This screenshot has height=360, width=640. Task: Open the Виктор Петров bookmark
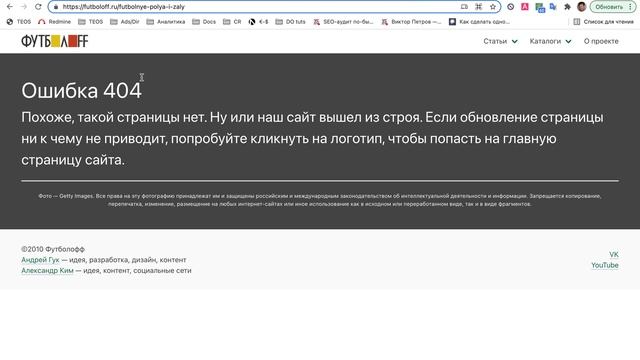click(411, 22)
